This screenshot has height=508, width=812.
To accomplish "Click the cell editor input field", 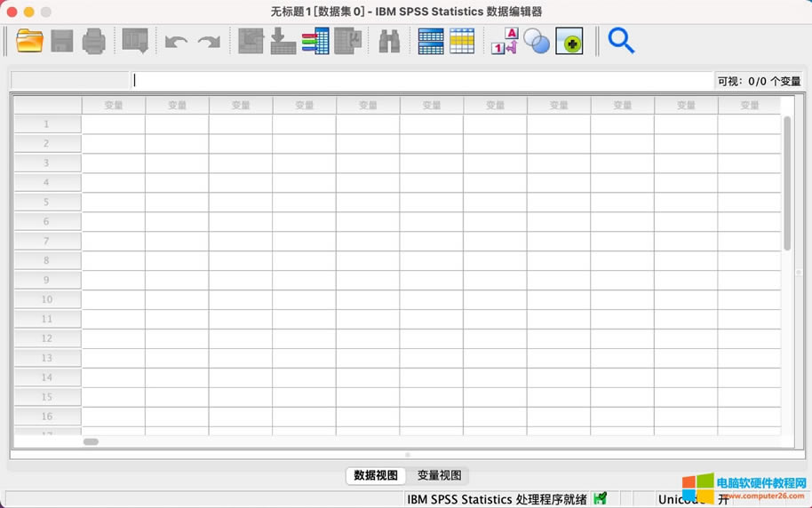I will (x=422, y=80).
